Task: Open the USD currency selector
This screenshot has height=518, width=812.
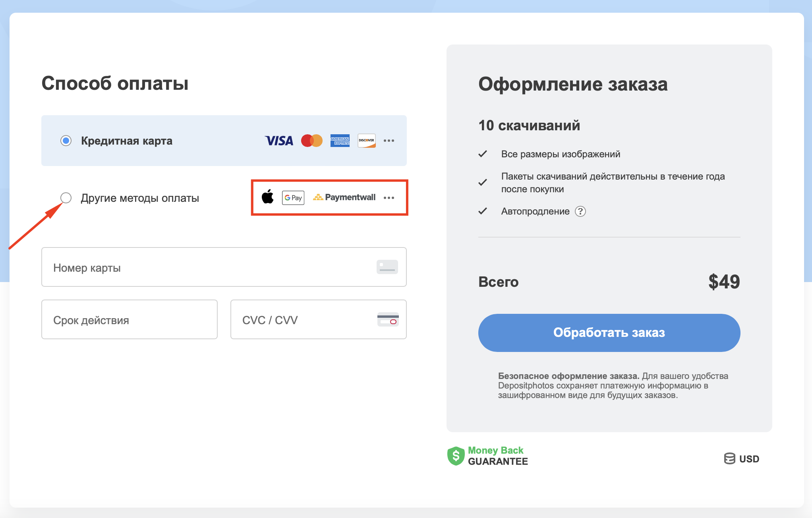Action: [742, 459]
